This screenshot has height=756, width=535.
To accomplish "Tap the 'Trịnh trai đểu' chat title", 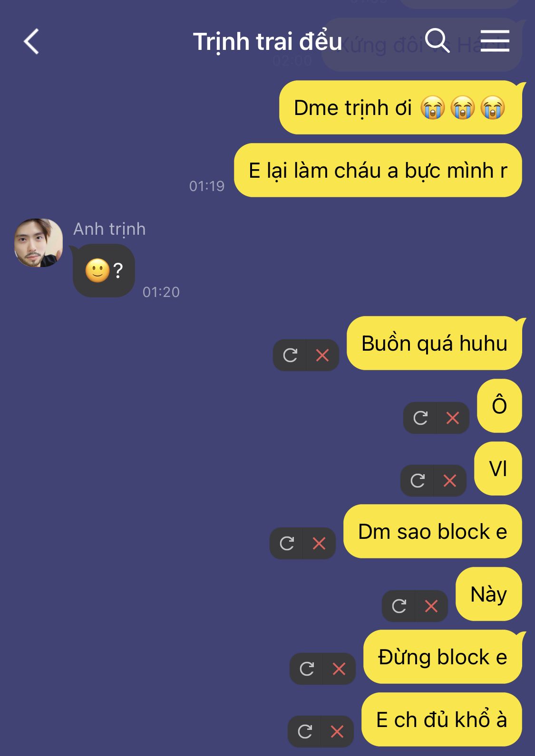I will click(267, 42).
